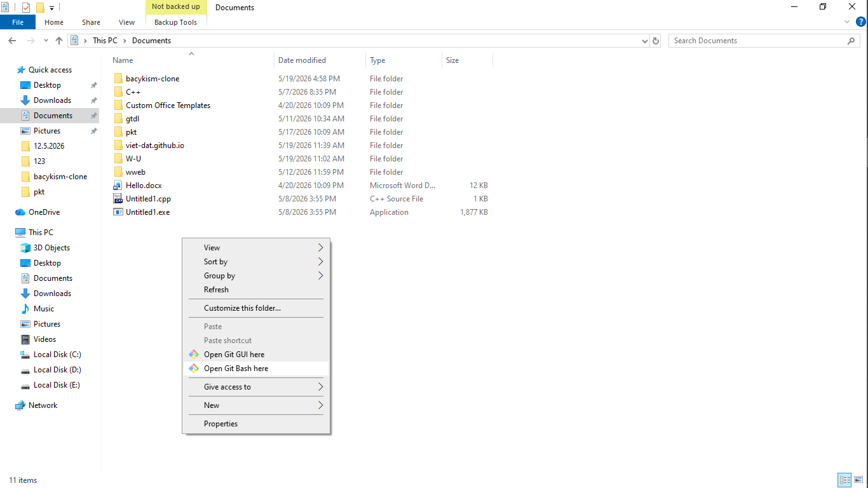Viewport: 868px width, 488px height.
Task: Switch to details view toggle
Action: (844, 480)
